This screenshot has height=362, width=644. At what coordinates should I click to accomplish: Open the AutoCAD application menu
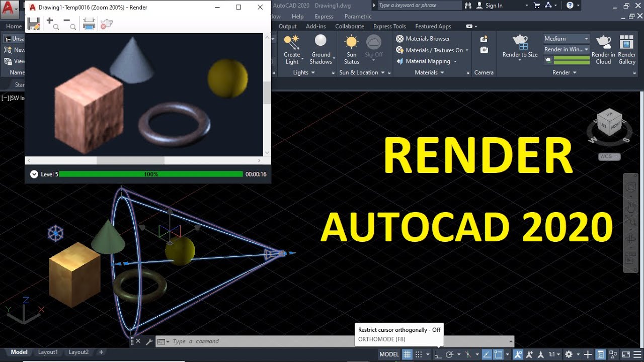coord(10,9)
